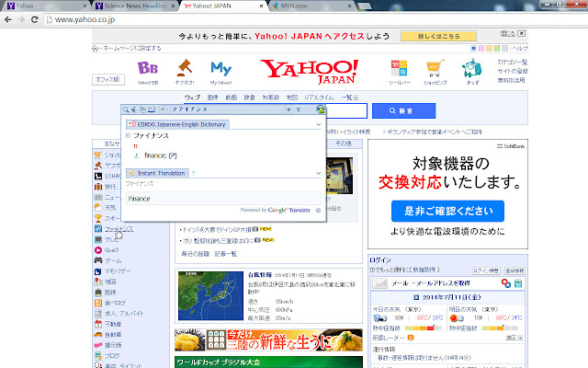Click the Kids mascot icon in the header
The height and width of the screenshot is (368, 588).
(x=470, y=70)
